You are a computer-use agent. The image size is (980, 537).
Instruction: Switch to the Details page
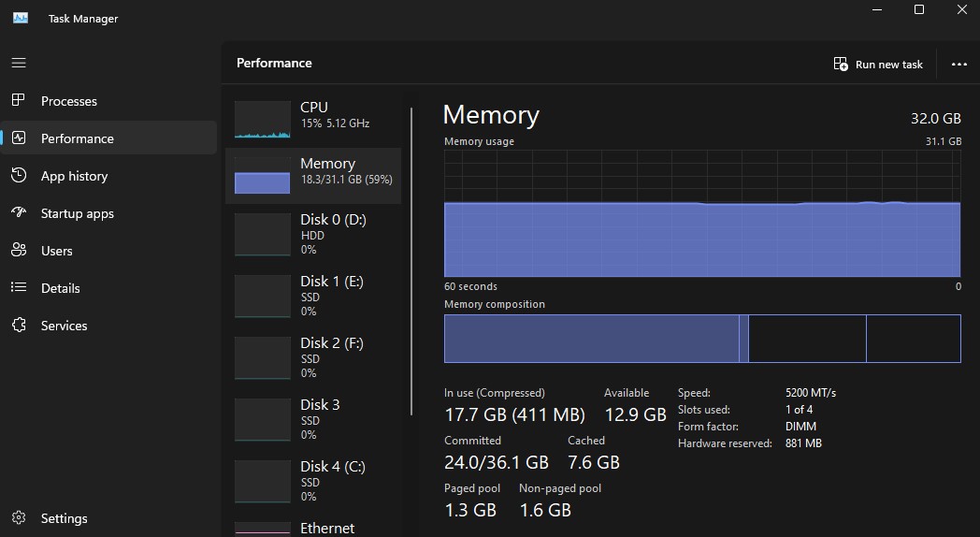pyautogui.click(x=108, y=288)
